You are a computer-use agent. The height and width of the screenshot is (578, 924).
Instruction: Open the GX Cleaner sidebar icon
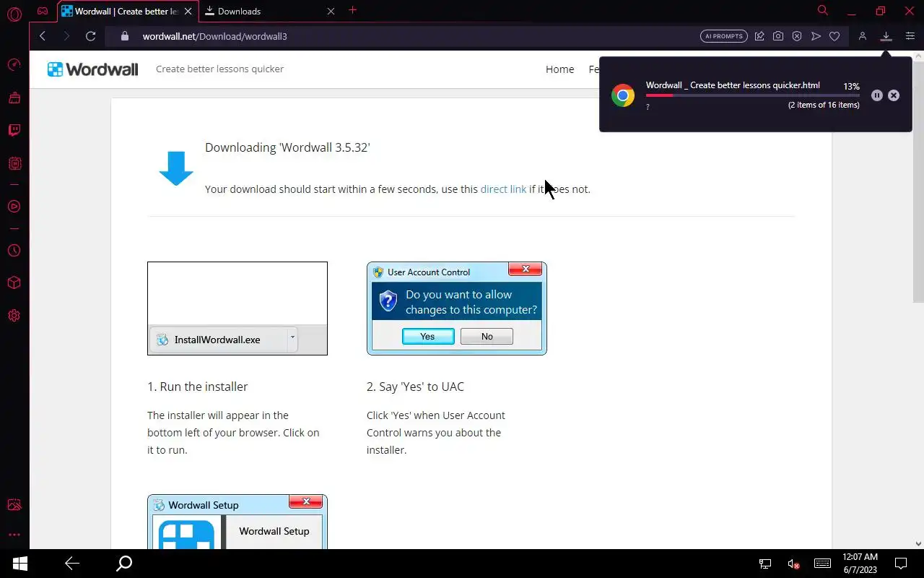point(14,98)
